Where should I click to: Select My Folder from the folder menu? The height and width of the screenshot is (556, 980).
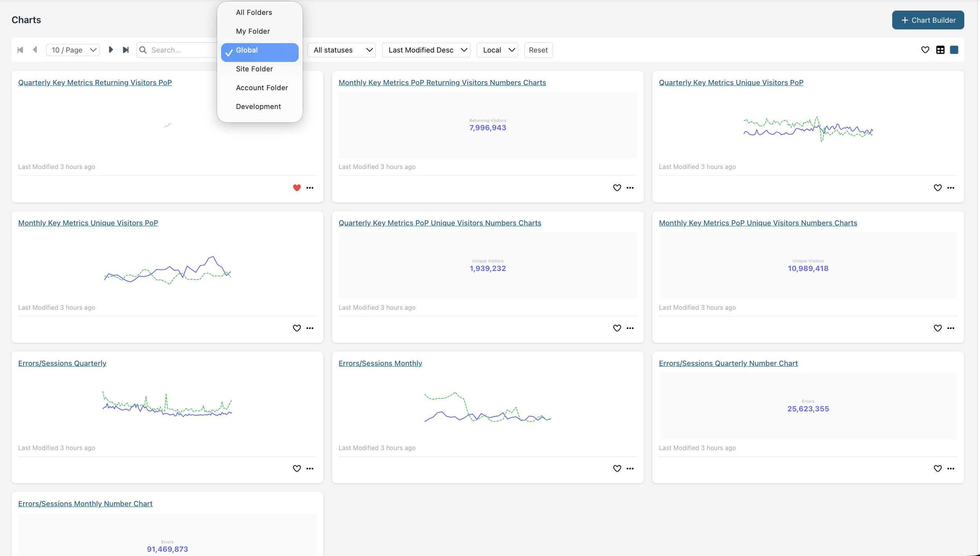click(260, 31)
